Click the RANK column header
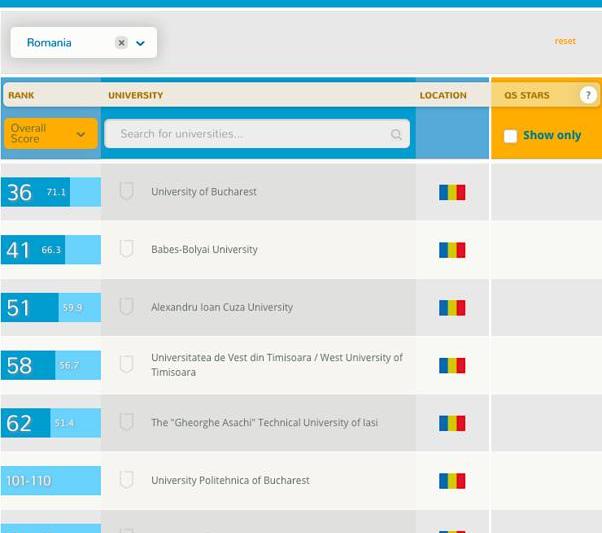602x533 pixels. coord(21,96)
